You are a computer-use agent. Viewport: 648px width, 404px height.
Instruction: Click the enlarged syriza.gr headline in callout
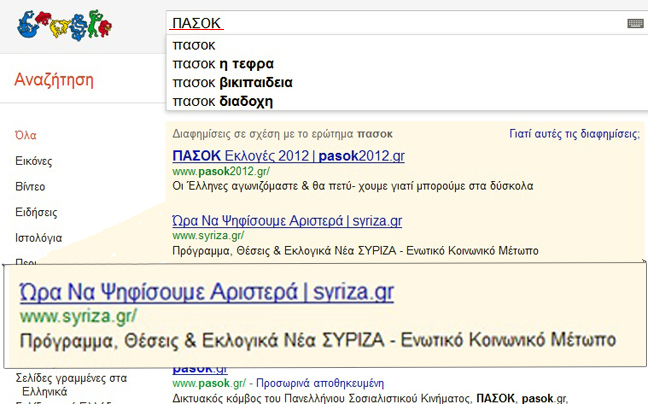[206, 292]
